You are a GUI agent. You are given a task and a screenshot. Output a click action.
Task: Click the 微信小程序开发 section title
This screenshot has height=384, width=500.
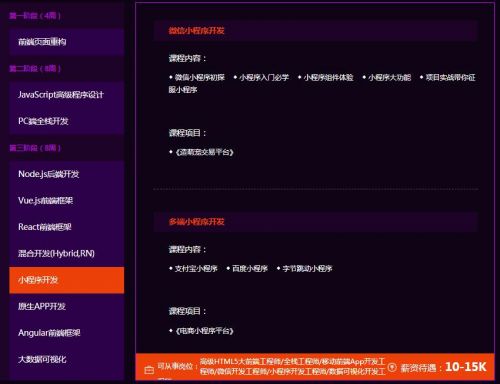point(196,31)
